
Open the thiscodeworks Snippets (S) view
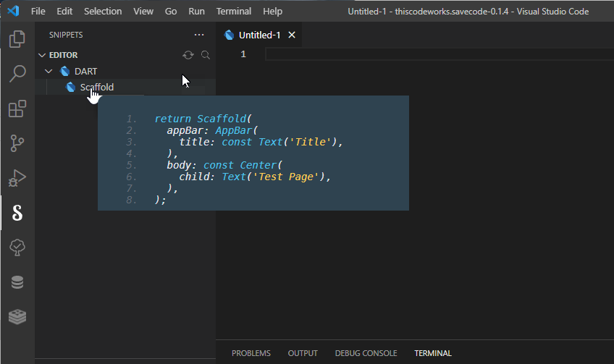17,213
